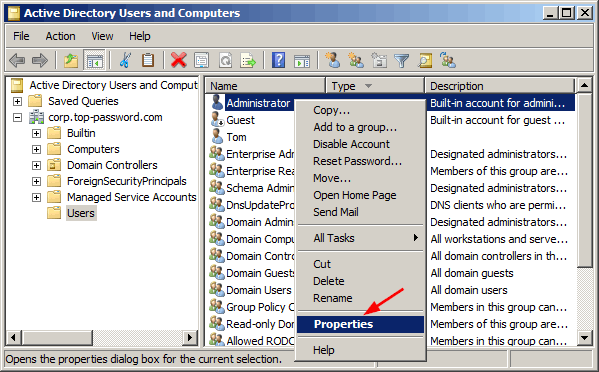Viewport: 599px width, 372px height.
Task: Select Copy... in the context menu
Action: click(x=360, y=110)
